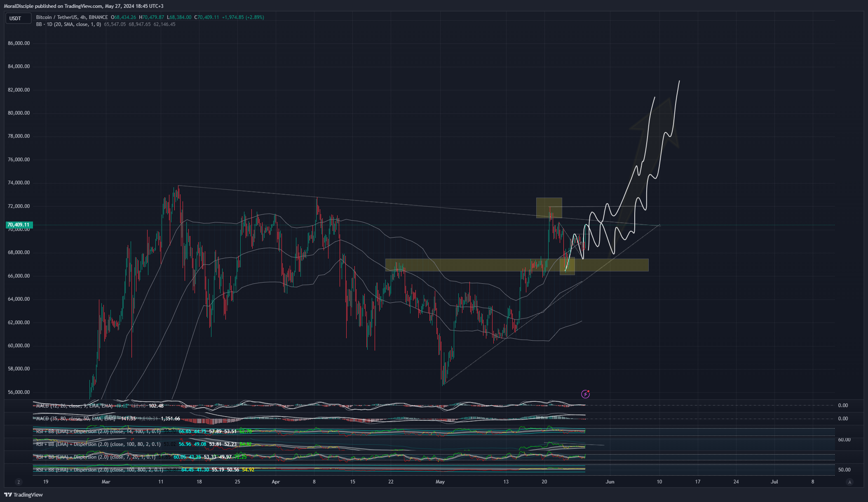Select the Bitcoin / TetherUS symbol title
This screenshot has width=868, height=502.
[x=72, y=17]
